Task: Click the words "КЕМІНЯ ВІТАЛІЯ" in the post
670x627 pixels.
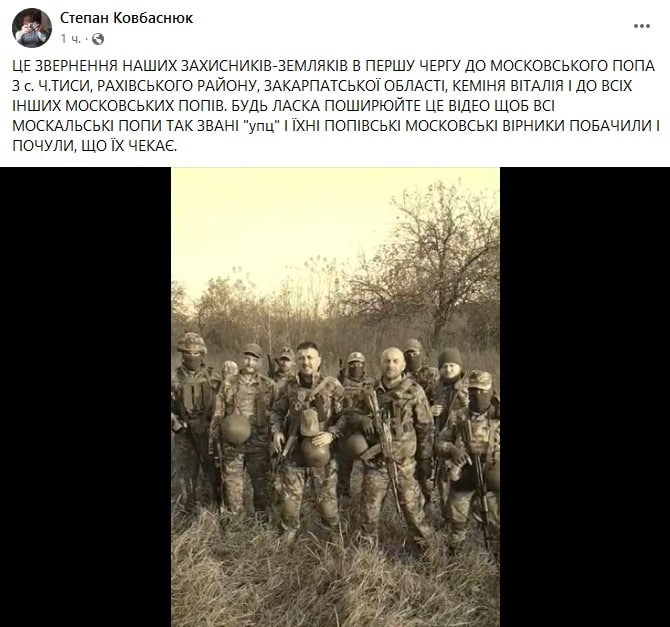Action: pos(508,86)
